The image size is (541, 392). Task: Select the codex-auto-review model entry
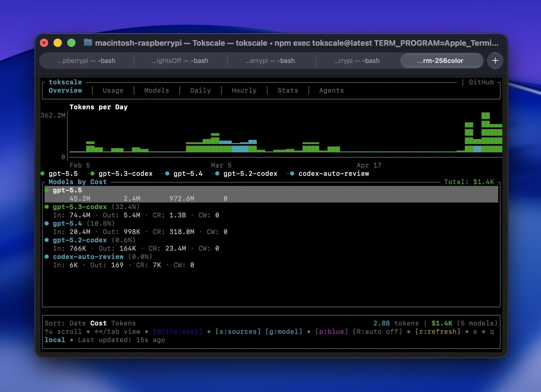tap(271, 261)
